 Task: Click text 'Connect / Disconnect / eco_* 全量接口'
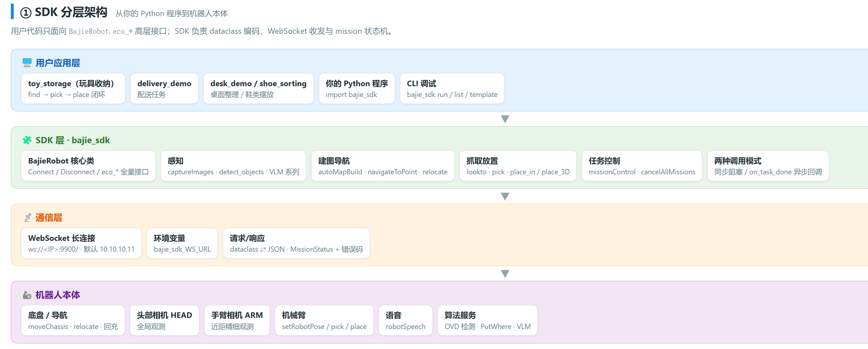pos(88,172)
